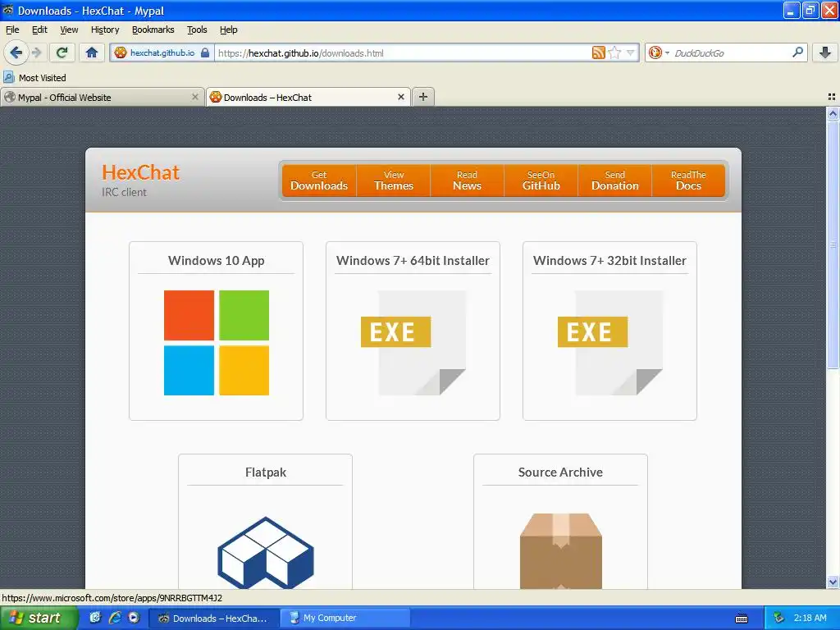Go back with the back arrow button
The width and height of the screenshot is (840, 630).
[x=16, y=52]
